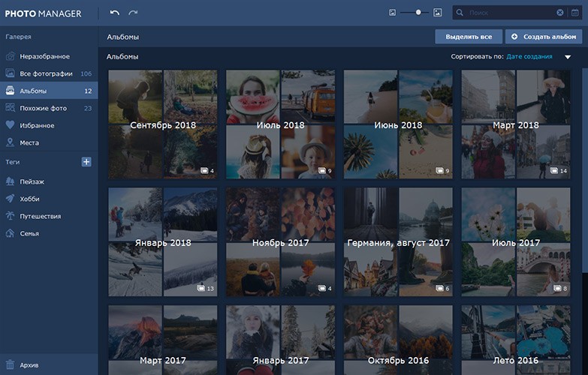Open Похожие фото in the sidebar
This screenshot has height=375, width=588.
pyautogui.click(x=49, y=108)
